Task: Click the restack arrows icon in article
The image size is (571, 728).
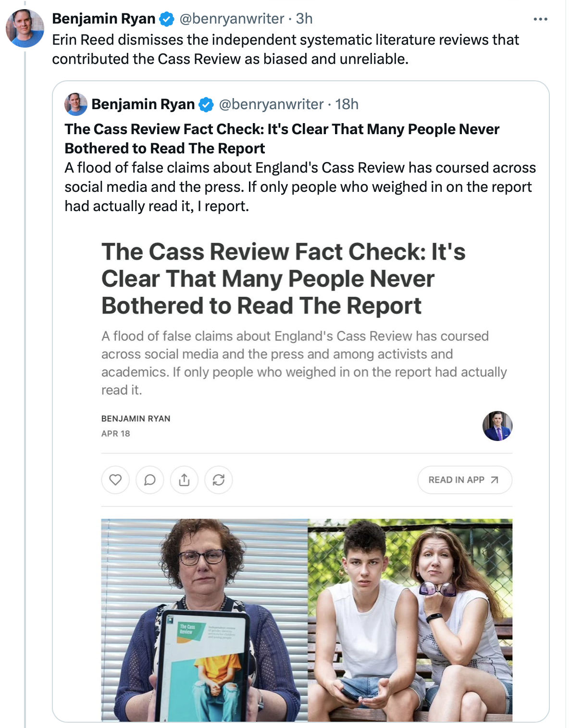Action: (x=219, y=480)
